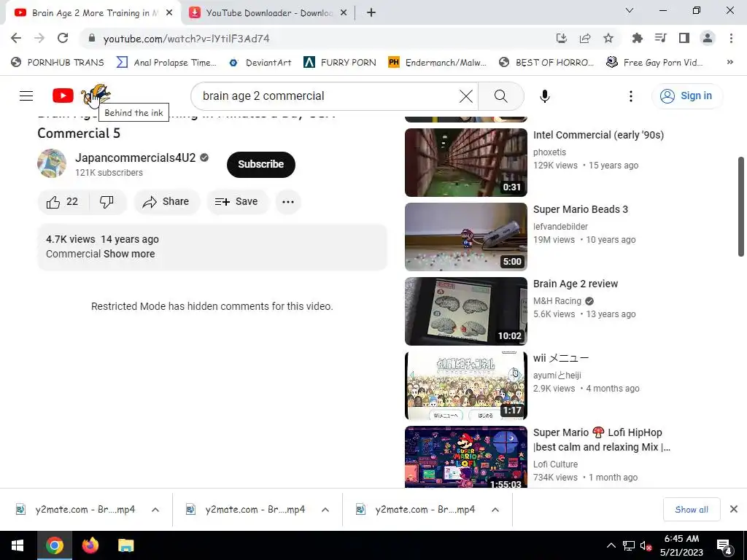Screen dimensions: 747x560
Task: Open the Japancommercials4U2 channel name
Action: [x=135, y=157]
